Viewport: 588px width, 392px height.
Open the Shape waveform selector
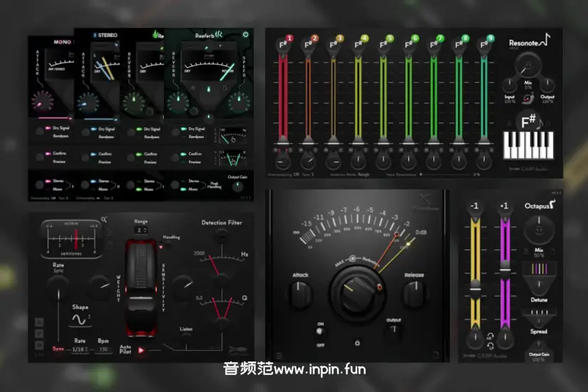point(80,318)
